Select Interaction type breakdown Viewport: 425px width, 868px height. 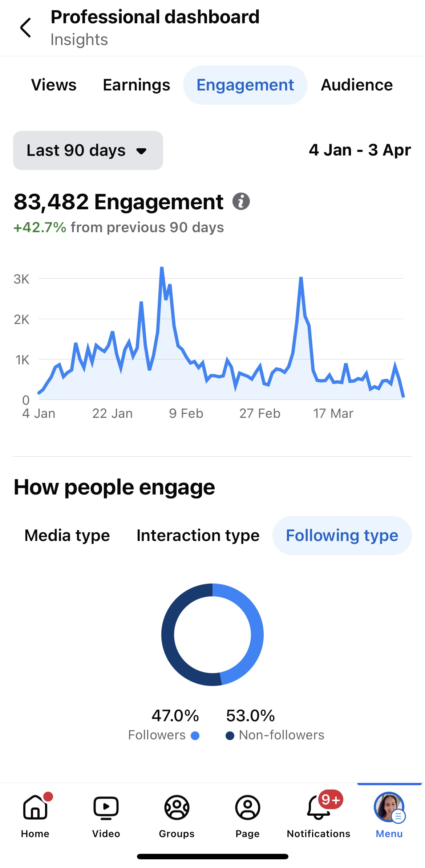pyautogui.click(x=198, y=536)
